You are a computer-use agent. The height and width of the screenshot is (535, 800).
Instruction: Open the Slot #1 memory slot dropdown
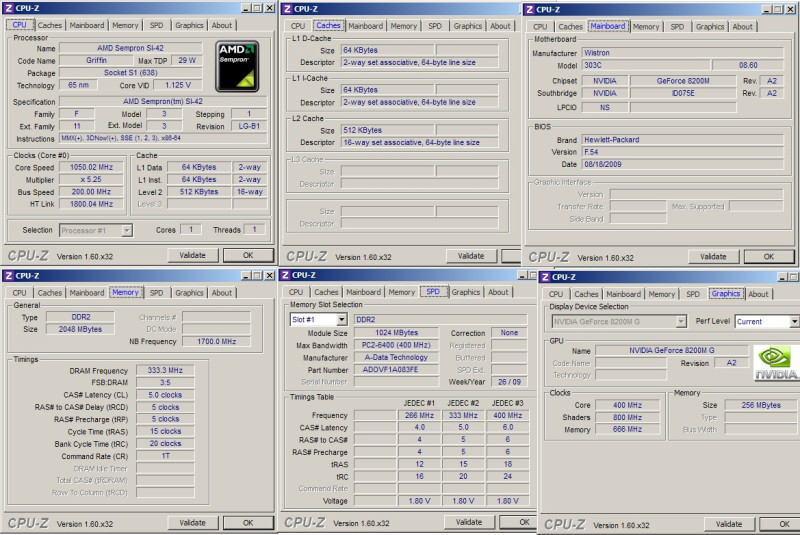pyautogui.click(x=342, y=320)
